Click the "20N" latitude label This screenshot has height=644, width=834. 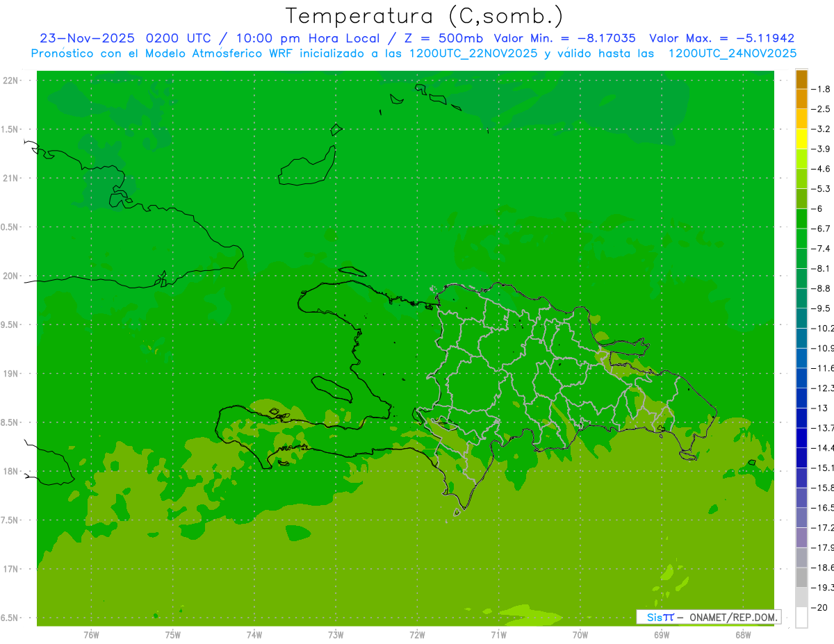tap(10, 276)
